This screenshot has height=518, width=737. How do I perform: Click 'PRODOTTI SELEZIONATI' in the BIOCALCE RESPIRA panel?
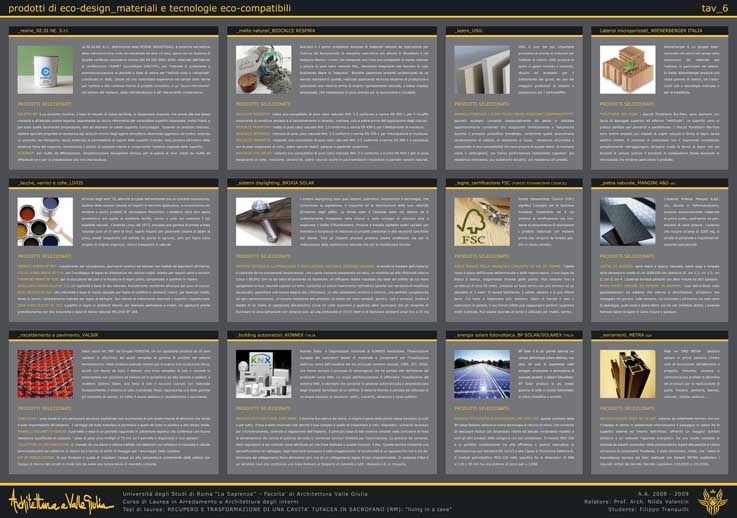pos(263,104)
